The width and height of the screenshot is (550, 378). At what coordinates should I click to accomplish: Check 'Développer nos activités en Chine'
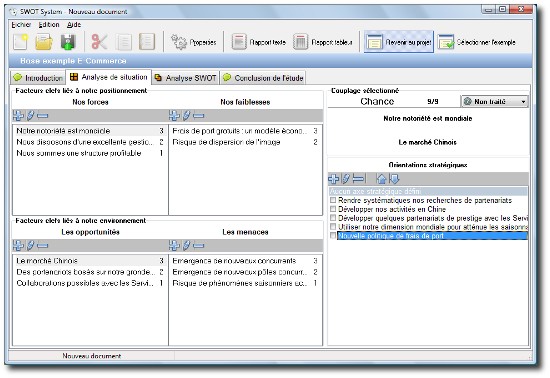click(x=333, y=209)
